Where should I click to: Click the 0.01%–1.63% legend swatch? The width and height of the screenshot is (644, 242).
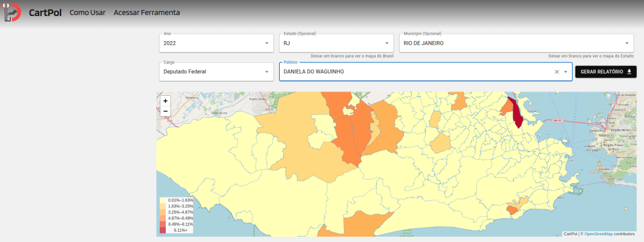tap(163, 200)
